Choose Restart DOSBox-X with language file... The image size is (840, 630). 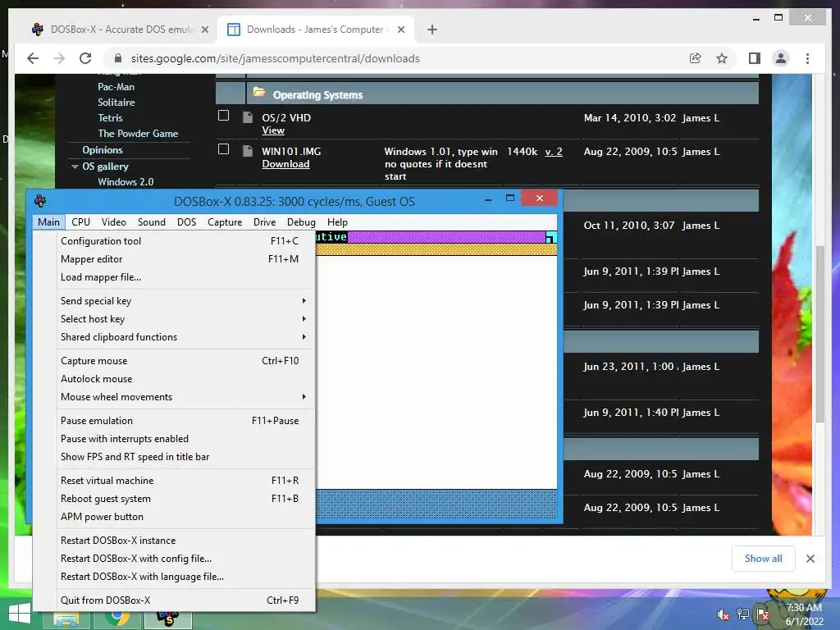(186, 577)
